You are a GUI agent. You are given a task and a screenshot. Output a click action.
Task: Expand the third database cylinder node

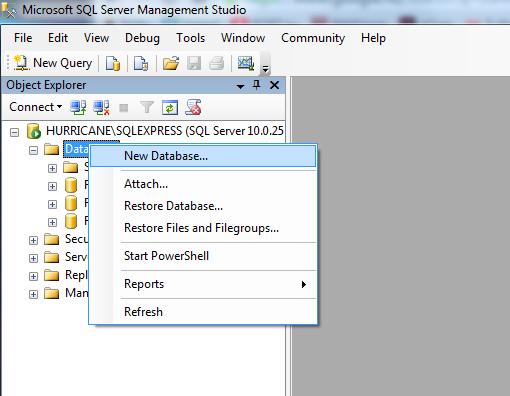(x=52, y=222)
